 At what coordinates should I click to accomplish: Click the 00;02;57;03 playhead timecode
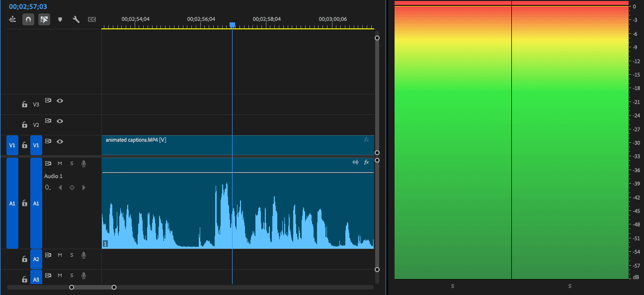point(28,6)
